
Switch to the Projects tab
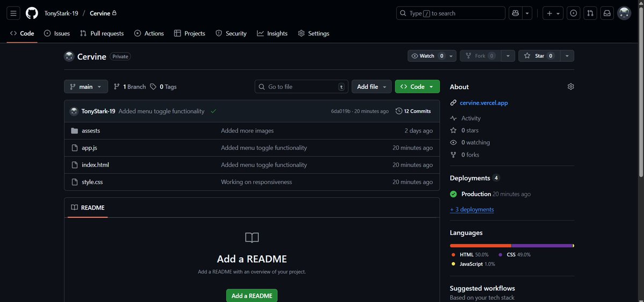[190, 33]
